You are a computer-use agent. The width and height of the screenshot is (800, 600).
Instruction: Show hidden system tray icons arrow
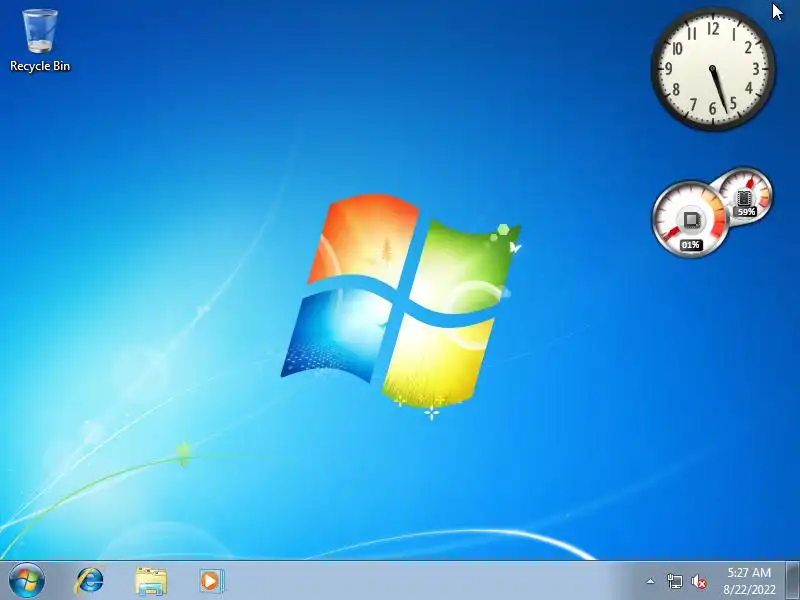point(651,581)
